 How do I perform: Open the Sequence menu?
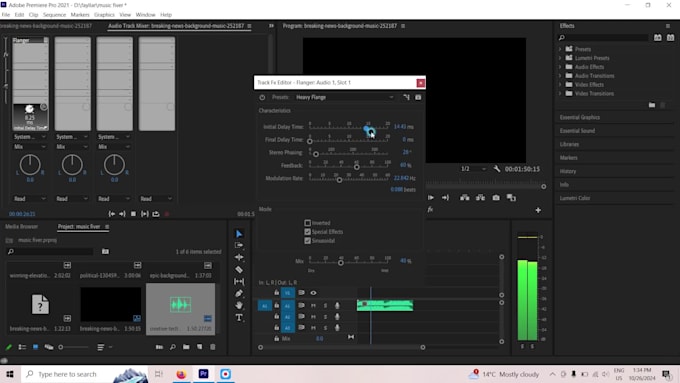(54, 15)
